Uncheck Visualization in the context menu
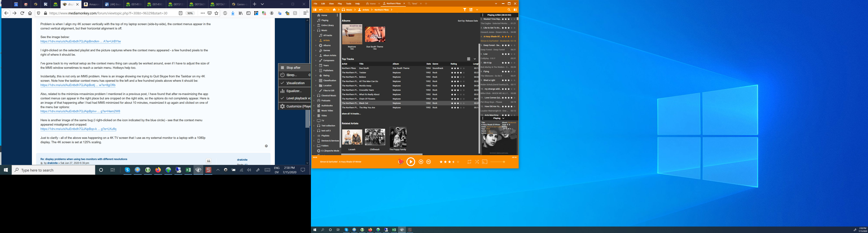 point(295,83)
